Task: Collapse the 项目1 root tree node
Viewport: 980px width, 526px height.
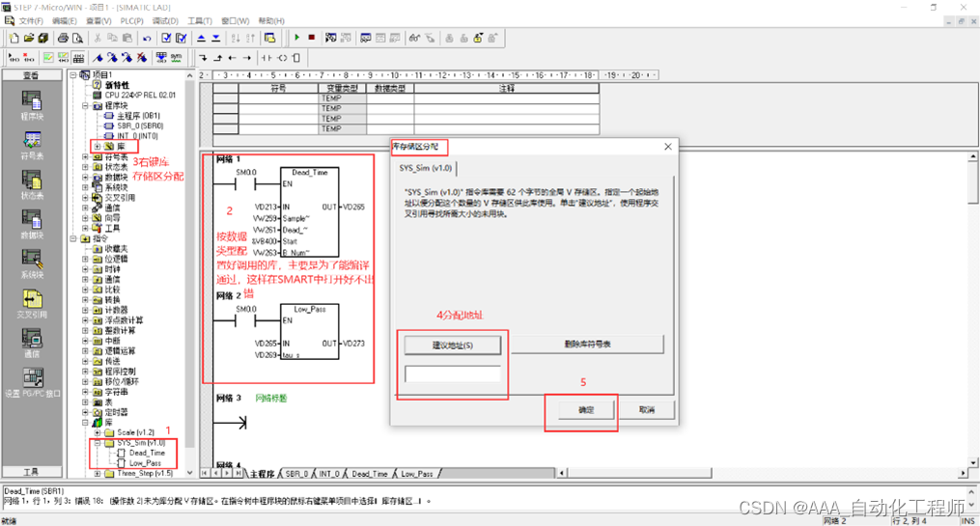Action: tap(74, 75)
